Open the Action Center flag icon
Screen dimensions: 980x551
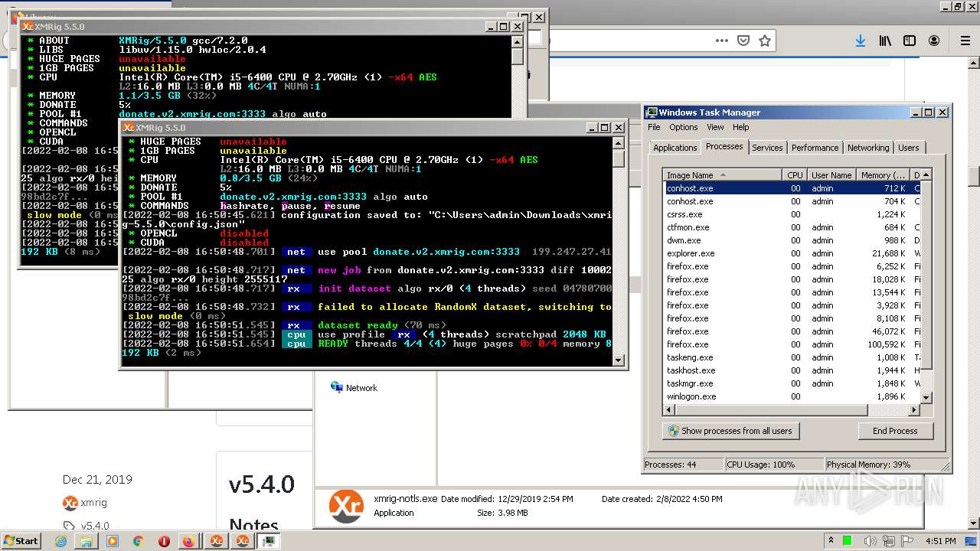(909, 541)
